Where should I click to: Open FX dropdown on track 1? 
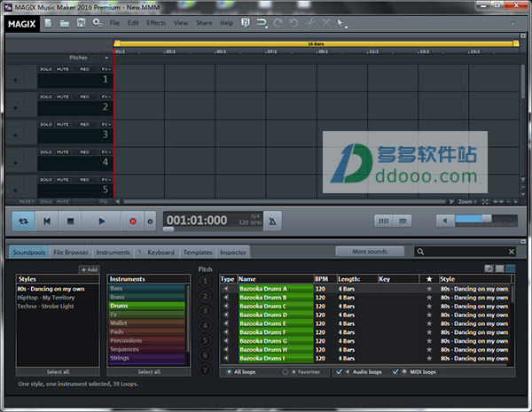click(106, 69)
